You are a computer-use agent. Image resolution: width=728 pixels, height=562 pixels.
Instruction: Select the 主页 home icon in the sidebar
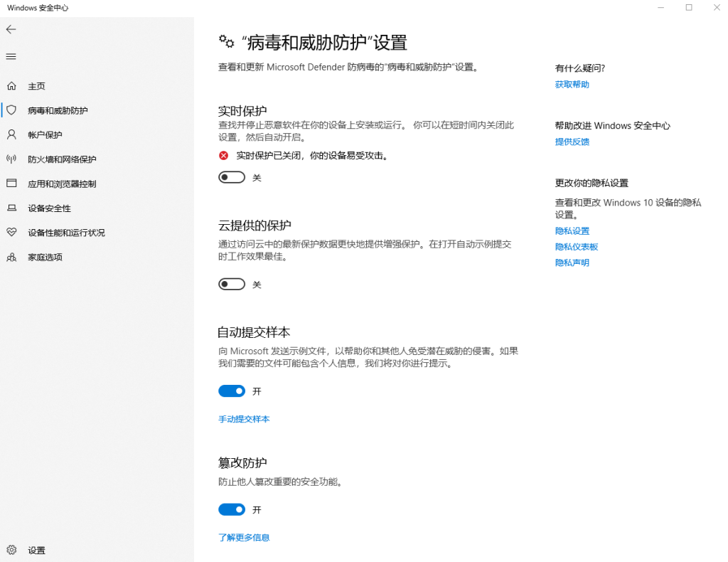click(12, 85)
